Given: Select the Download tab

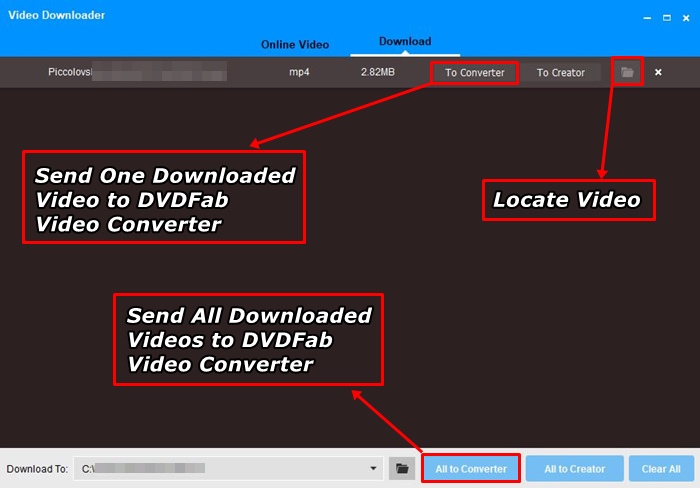Looking at the screenshot, I should [x=405, y=42].
